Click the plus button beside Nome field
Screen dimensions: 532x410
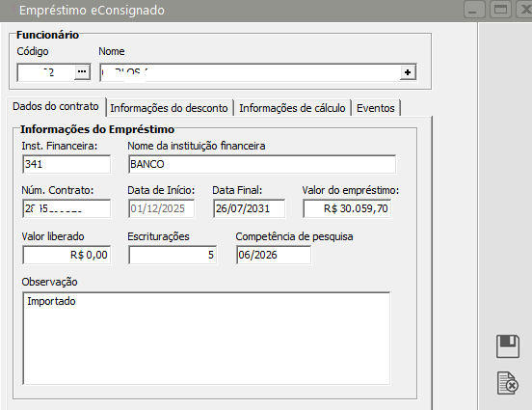(408, 72)
